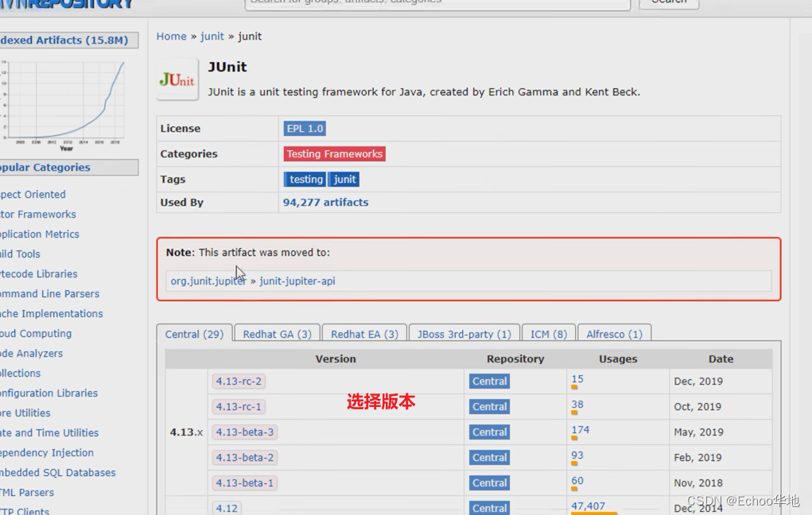Open the Home breadcrumb link

[x=172, y=37]
